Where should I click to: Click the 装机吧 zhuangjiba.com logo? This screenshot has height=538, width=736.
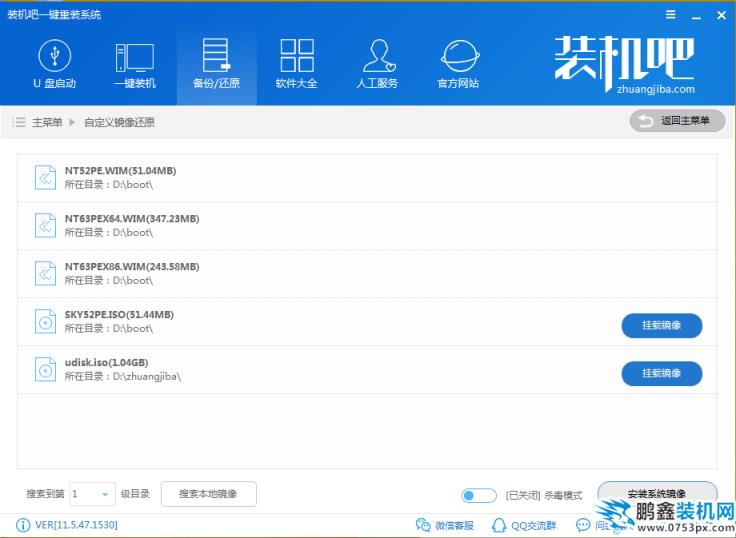click(x=624, y=64)
